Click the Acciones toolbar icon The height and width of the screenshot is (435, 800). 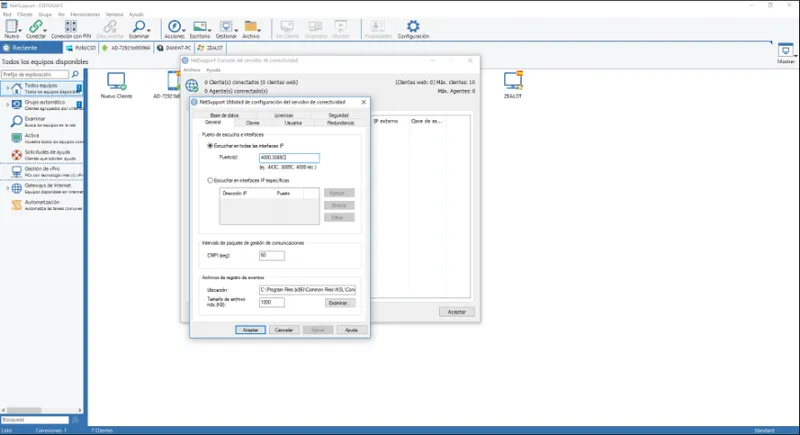tap(173, 26)
